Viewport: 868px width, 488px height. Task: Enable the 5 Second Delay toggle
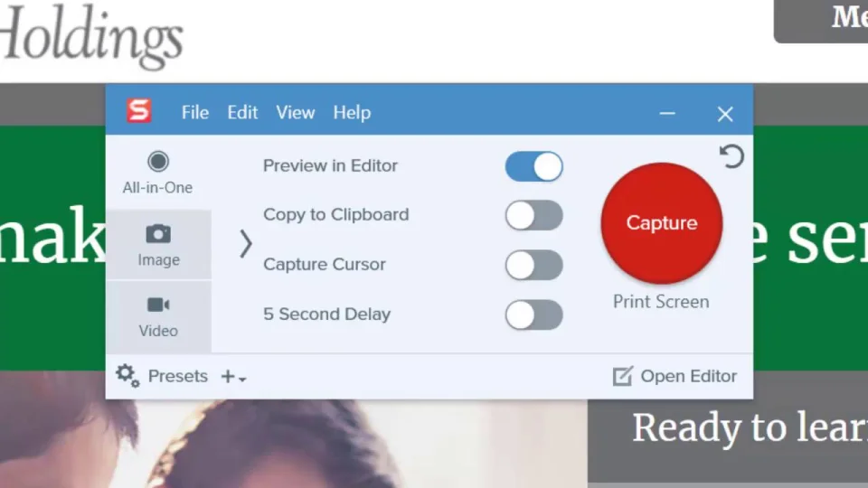[x=533, y=315]
